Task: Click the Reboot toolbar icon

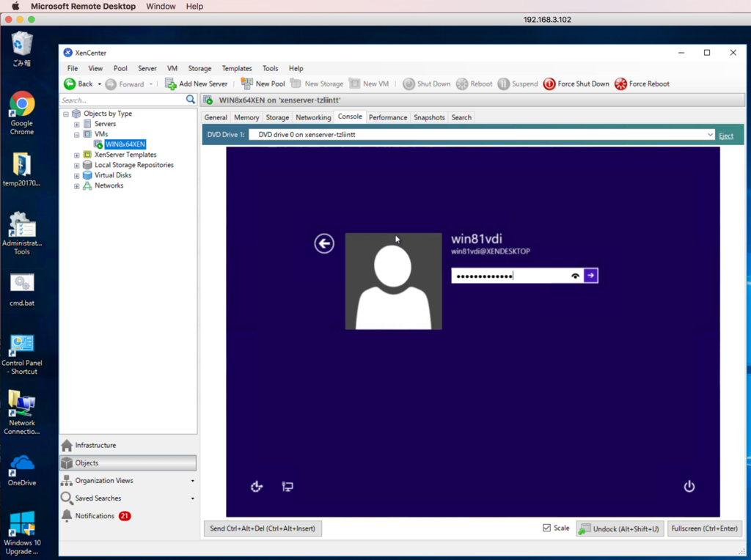Action: (x=462, y=84)
